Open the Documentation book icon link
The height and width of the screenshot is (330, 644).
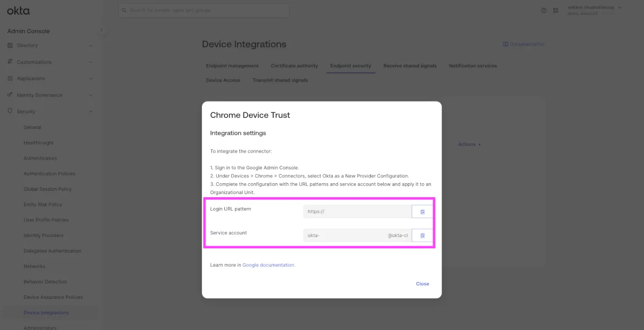tap(506, 44)
